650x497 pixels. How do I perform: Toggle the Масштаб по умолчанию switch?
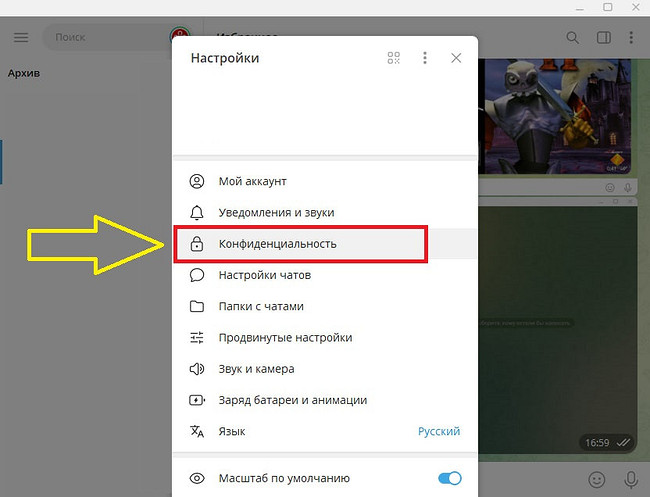tap(449, 478)
